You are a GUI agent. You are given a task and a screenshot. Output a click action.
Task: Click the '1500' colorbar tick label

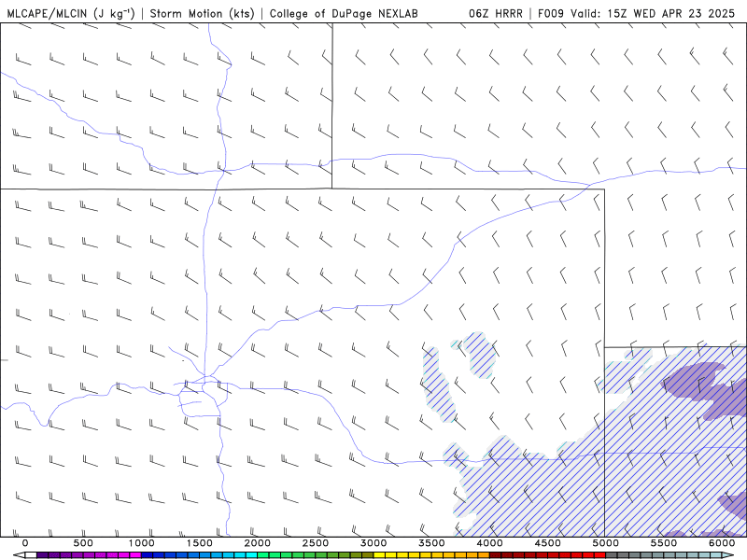200,543
